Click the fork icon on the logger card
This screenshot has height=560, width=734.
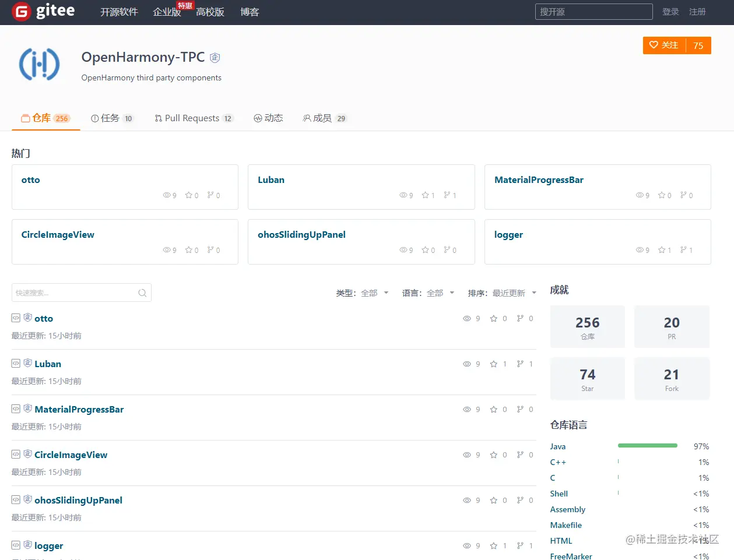point(683,250)
